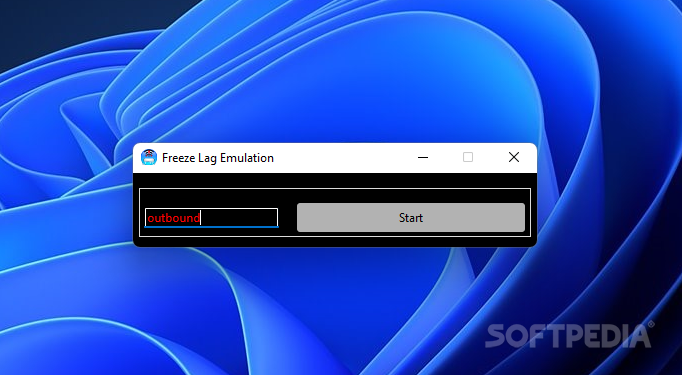Close the Freeze Lag Emulation window

(x=514, y=157)
